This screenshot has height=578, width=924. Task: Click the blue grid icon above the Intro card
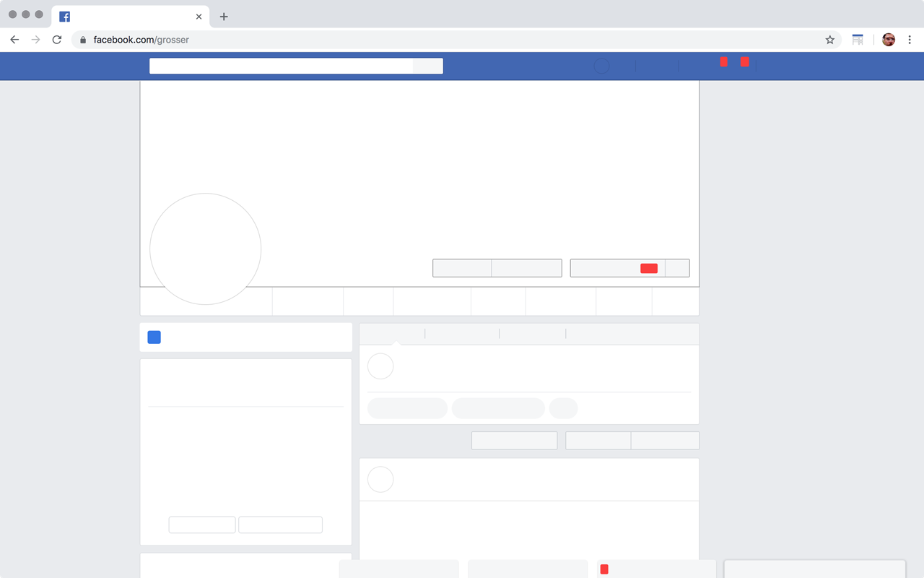click(x=154, y=337)
